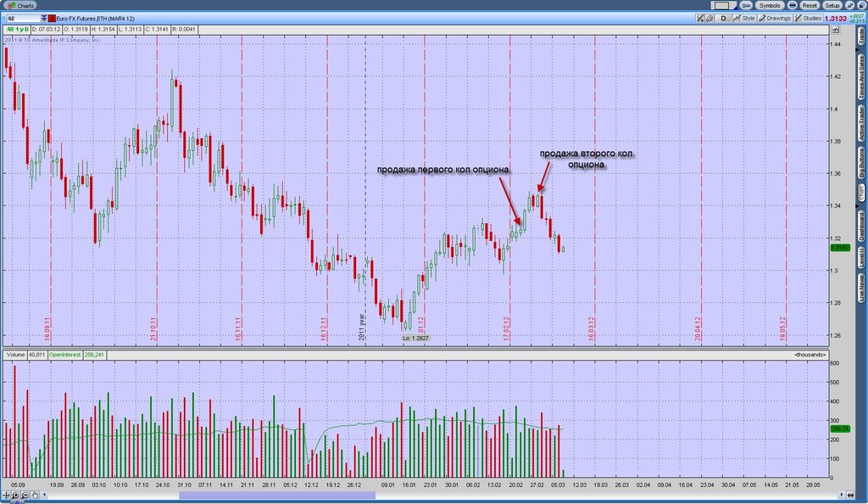This screenshot has height=504, width=868.
Task: Click the <thousands> volume scale label
Action: tap(810, 355)
